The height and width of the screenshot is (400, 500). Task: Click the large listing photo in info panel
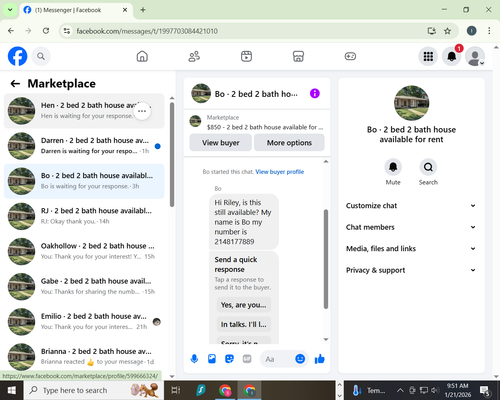(411, 103)
